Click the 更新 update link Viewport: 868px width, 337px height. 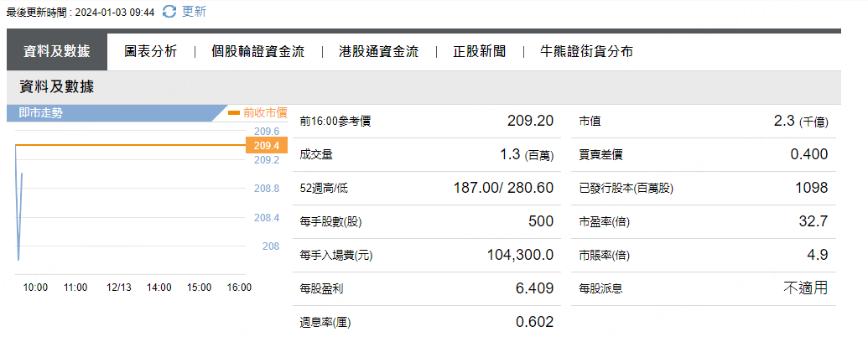point(194,11)
